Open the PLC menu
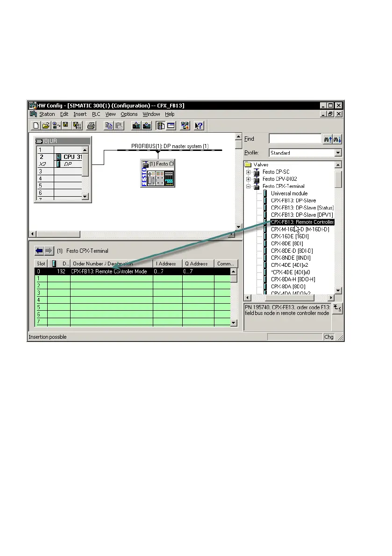The height and width of the screenshot is (556, 392). tap(96, 114)
